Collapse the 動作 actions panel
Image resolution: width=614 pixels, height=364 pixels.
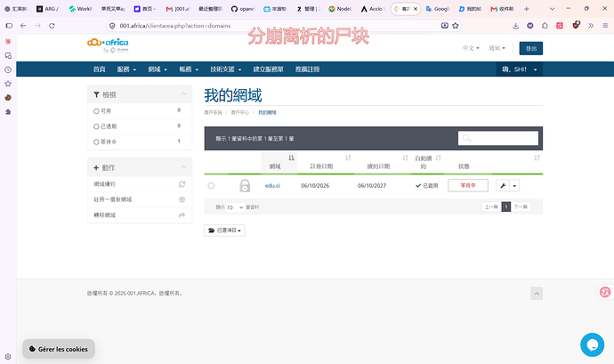coord(183,167)
